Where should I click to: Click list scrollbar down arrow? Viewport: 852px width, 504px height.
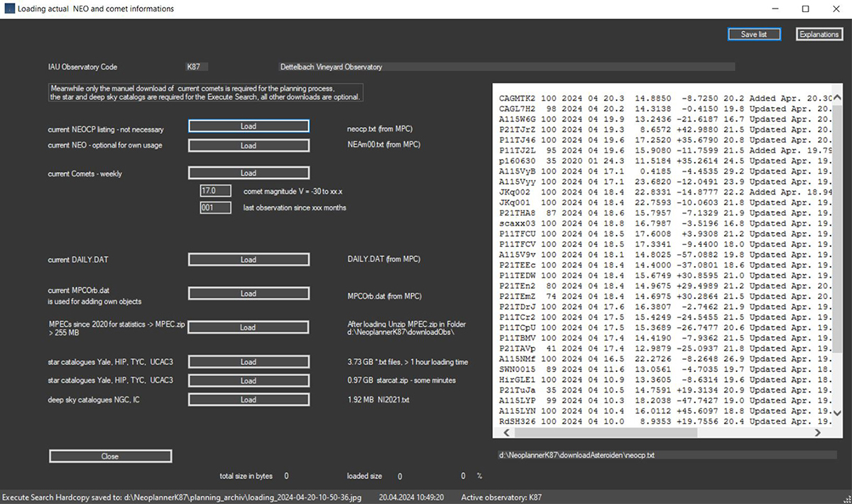[x=836, y=412]
